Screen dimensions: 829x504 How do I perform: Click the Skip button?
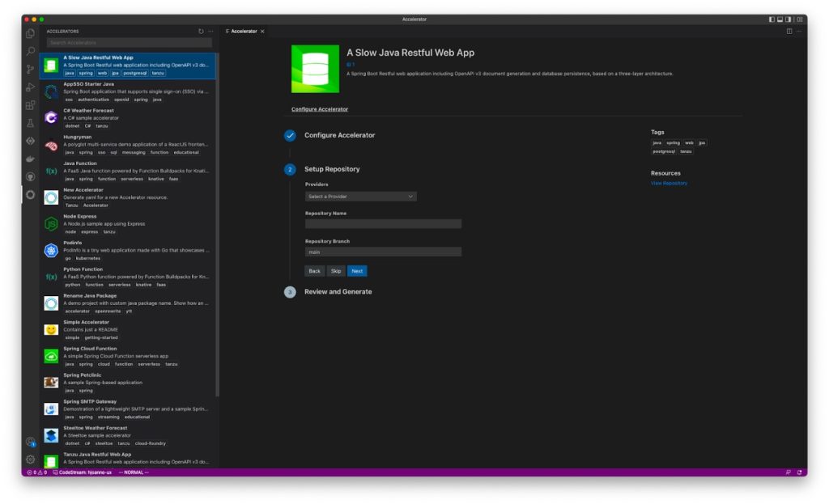[x=336, y=271]
